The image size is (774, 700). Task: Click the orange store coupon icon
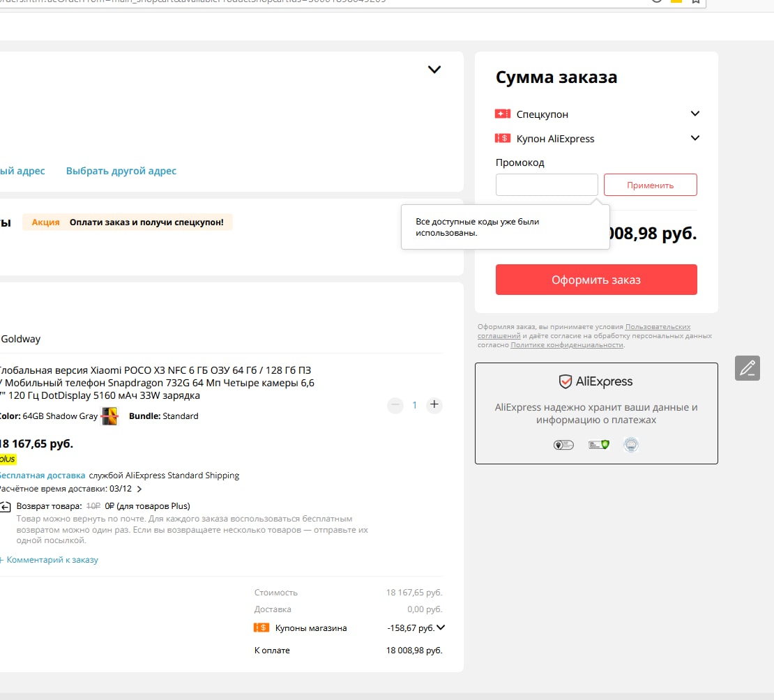pyautogui.click(x=261, y=627)
